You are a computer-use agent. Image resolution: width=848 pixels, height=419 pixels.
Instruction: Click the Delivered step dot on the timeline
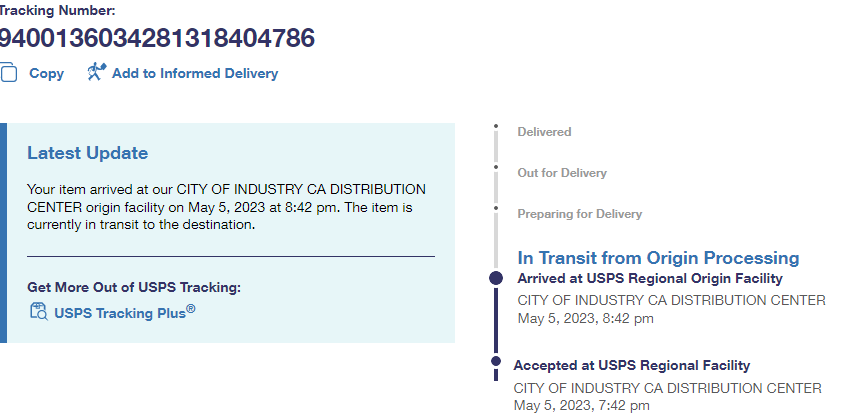coord(496,126)
